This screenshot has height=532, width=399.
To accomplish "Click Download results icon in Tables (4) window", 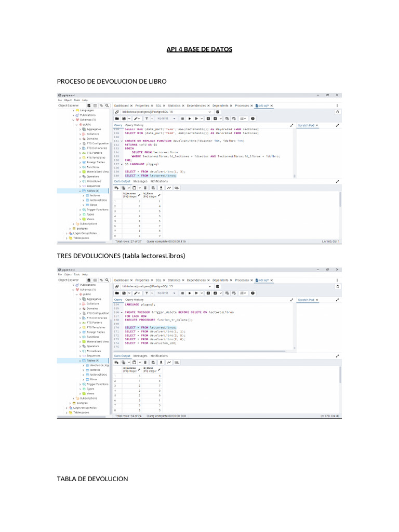I will (x=161, y=362).
